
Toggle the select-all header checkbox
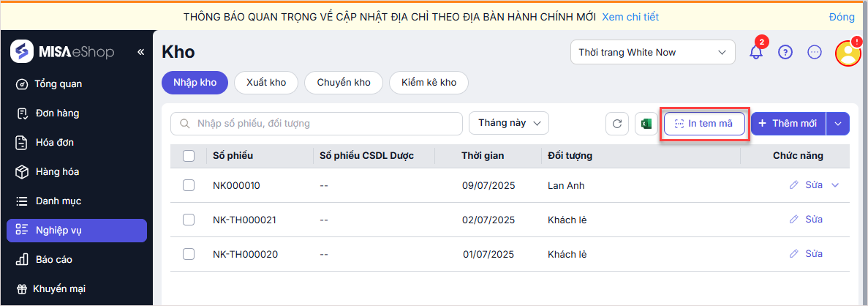click(189, 155)
